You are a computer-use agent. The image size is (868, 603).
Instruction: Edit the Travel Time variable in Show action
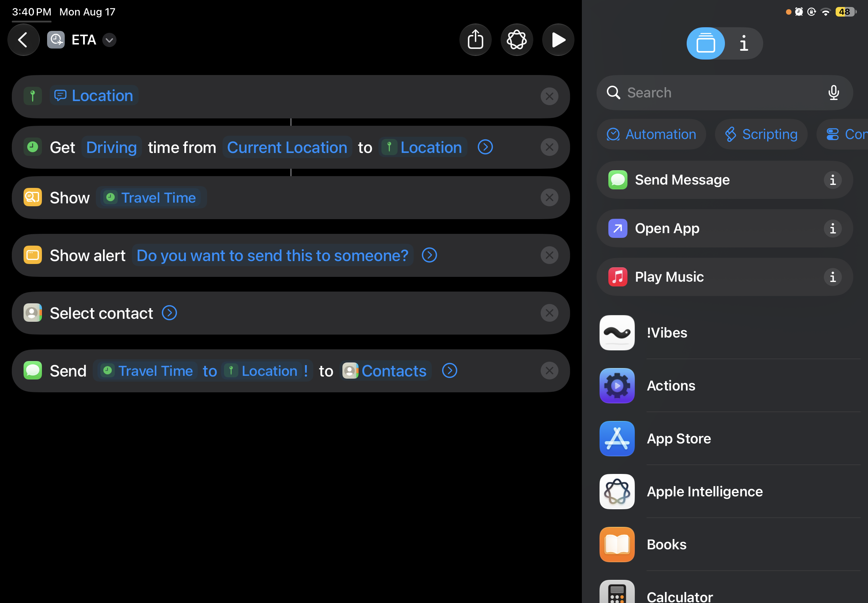tap(151, 197)
